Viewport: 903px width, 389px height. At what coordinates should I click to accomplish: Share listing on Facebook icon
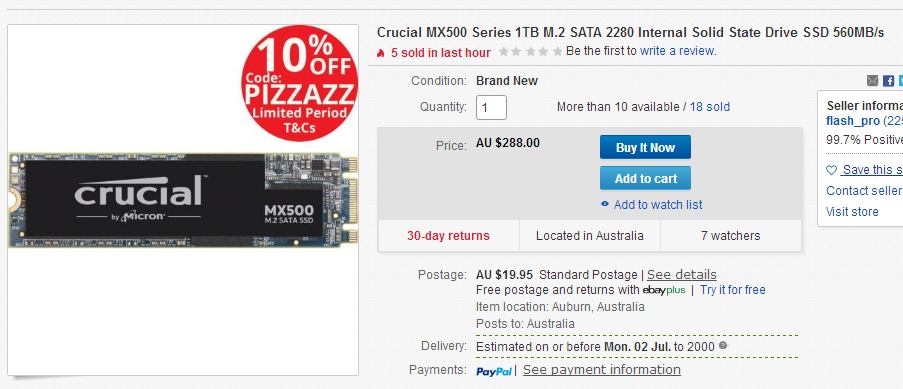889,81
